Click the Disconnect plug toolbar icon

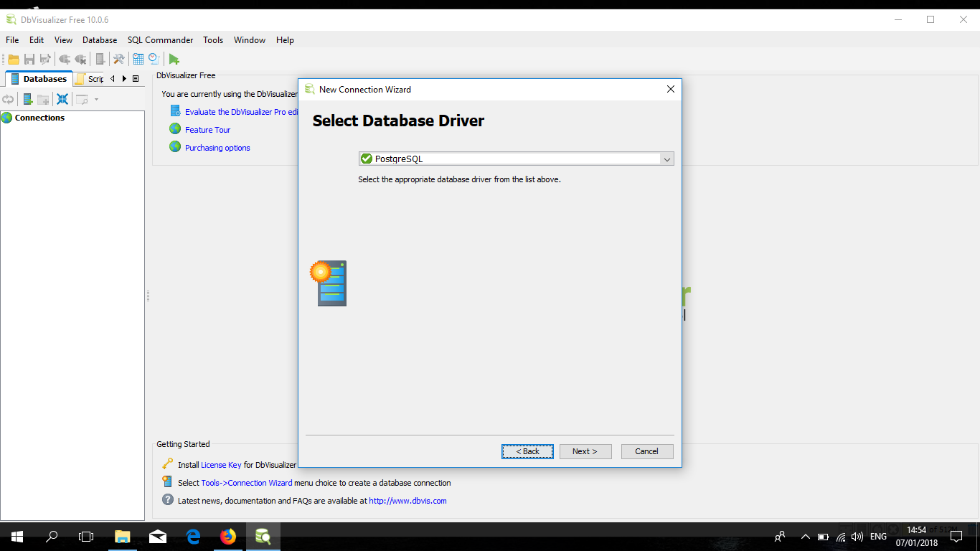click(x=81, y=59)
